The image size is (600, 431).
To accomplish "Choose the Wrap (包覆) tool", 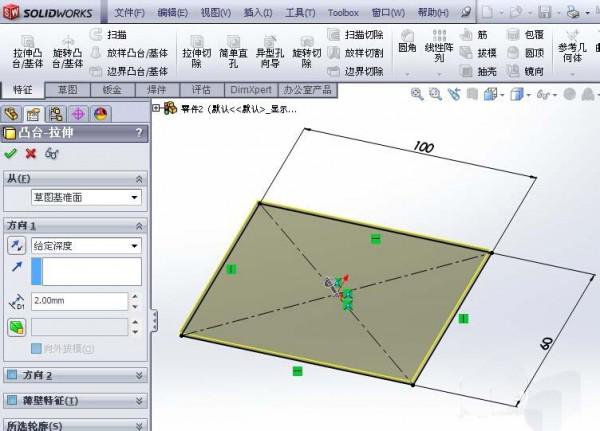I will click(525, 35).
